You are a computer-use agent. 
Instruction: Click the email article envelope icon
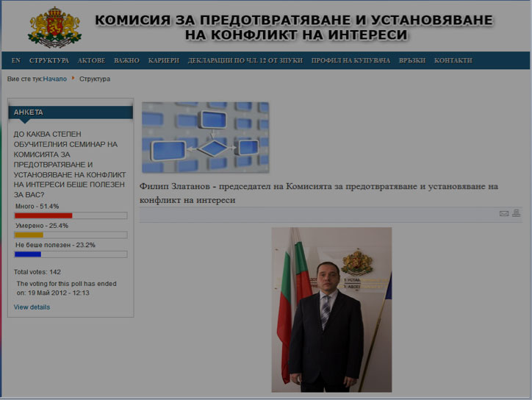tap(504, 214)
